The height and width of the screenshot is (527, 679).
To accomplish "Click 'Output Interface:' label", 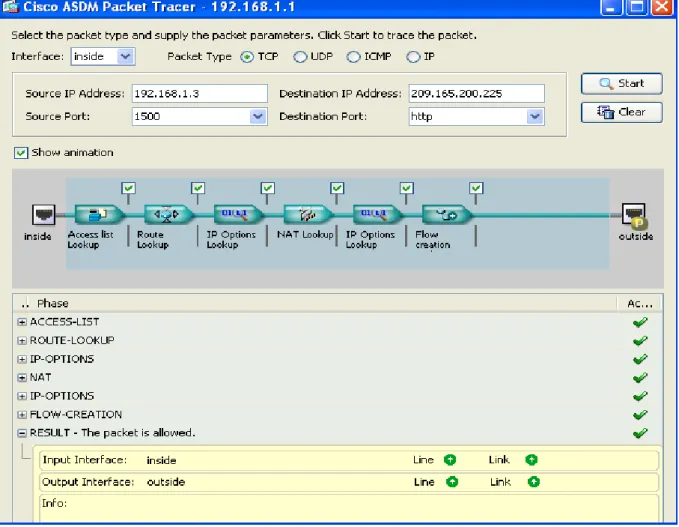I will point(88,482).
